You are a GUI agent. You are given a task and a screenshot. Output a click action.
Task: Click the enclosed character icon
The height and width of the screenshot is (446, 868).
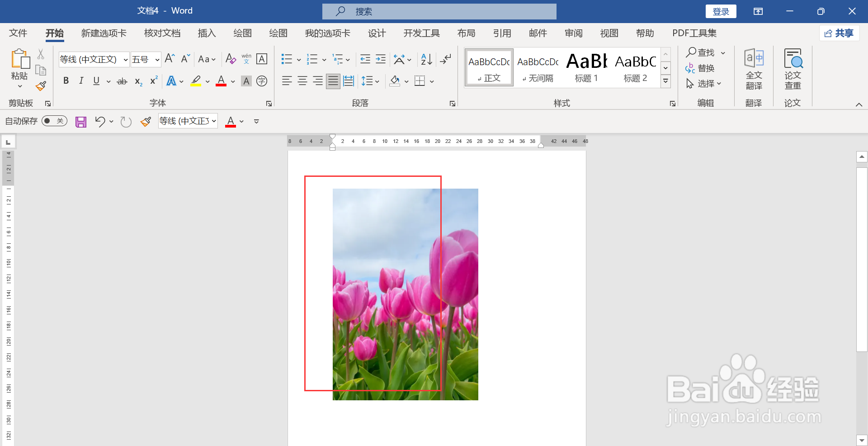click(x=262, y=81)
